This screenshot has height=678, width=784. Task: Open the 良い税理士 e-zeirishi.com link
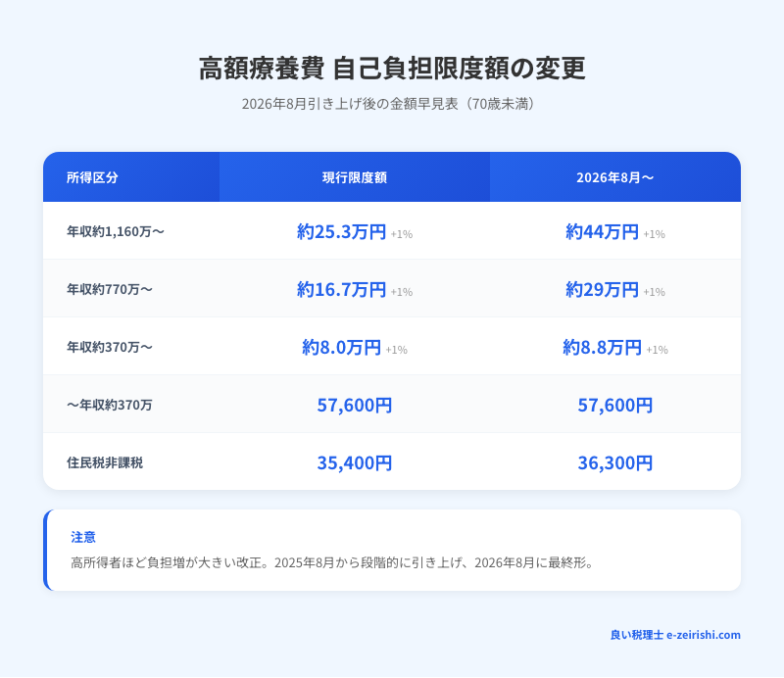(x=675, y=635)
